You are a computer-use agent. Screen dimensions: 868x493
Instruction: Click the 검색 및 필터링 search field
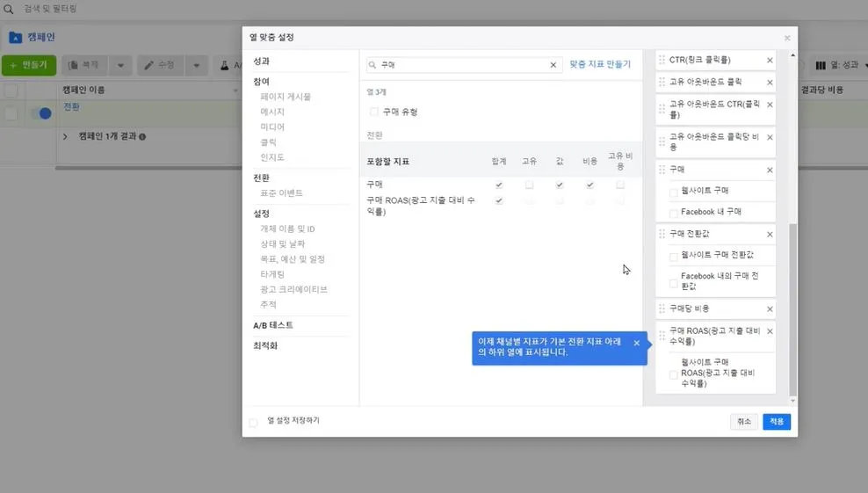pos(50,9)
